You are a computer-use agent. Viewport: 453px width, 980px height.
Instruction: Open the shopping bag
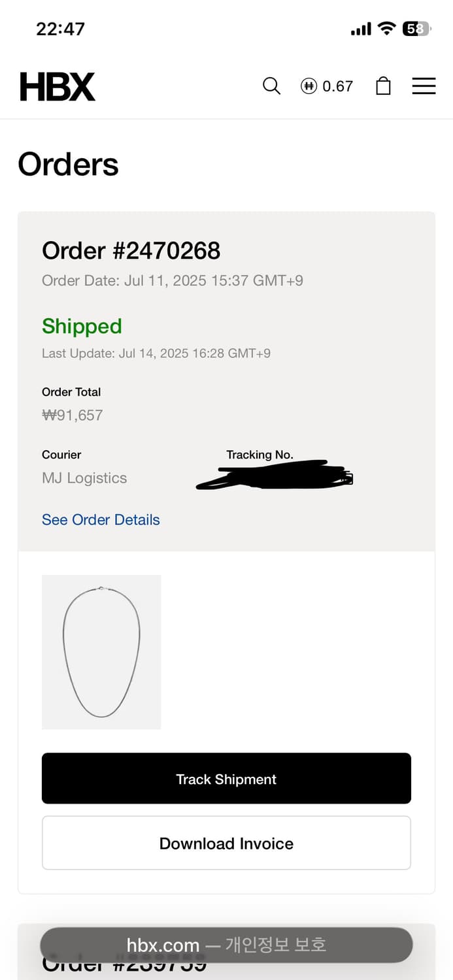tap(383, 86)
